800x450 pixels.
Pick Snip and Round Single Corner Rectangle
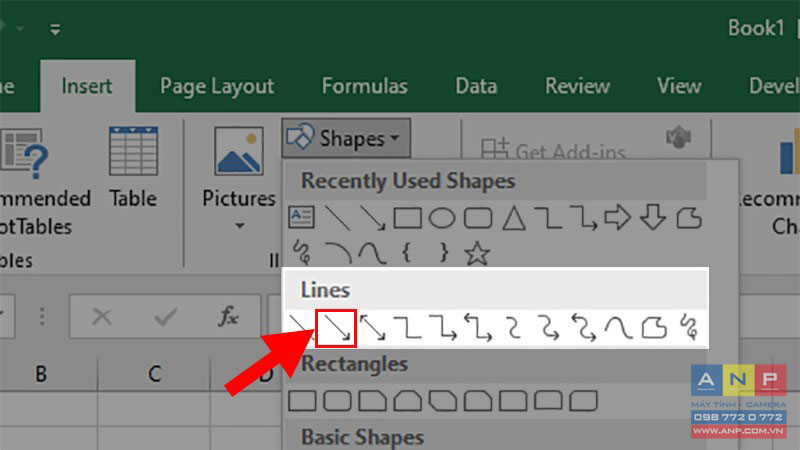[478, 401]
